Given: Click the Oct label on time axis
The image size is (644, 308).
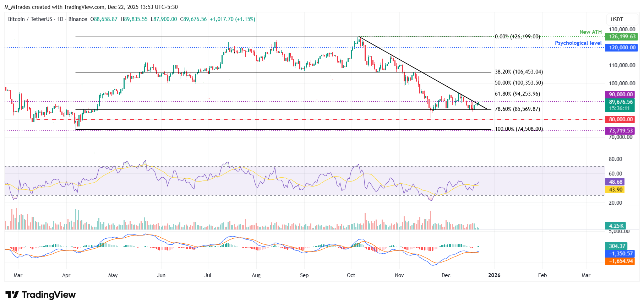Looking at the screenshot, I should 351,275.
